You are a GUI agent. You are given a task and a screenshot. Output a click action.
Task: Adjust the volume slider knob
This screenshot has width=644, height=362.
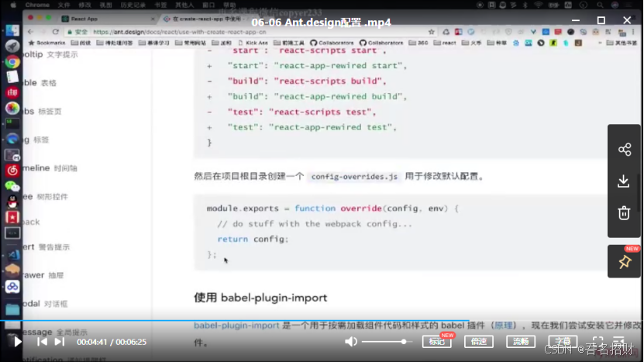(404, 341)
